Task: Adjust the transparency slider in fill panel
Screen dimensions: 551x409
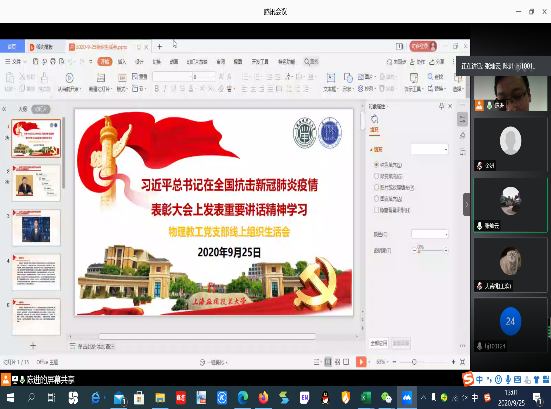Action: 430,251
